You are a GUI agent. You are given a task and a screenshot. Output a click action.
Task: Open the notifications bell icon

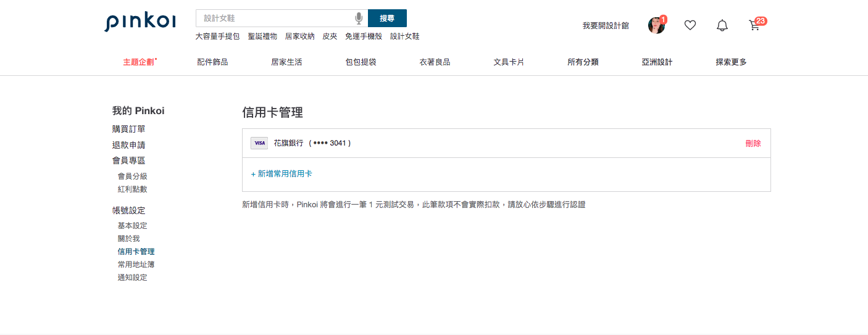point(722,25)
